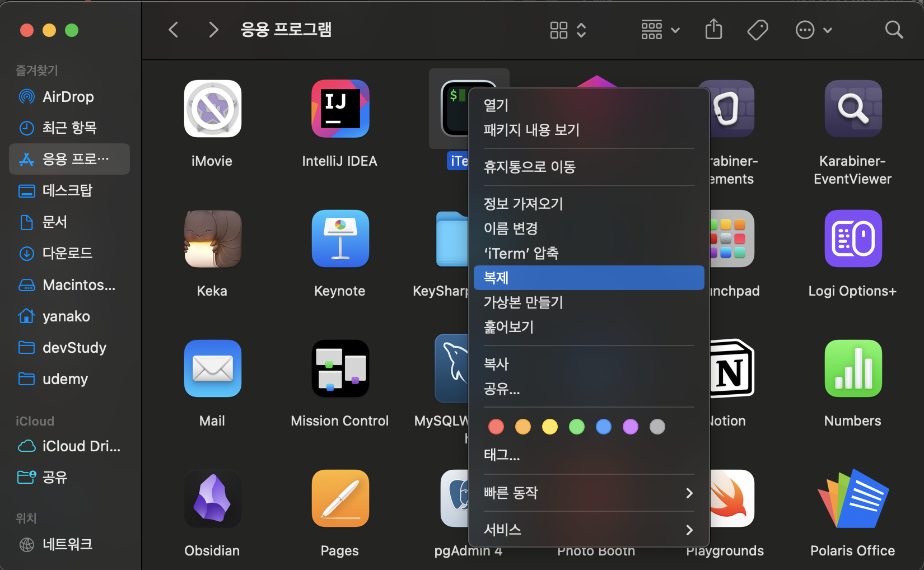924x570 pixels.
Task: Open 태그... in the context menu
Action: [589, 455]
